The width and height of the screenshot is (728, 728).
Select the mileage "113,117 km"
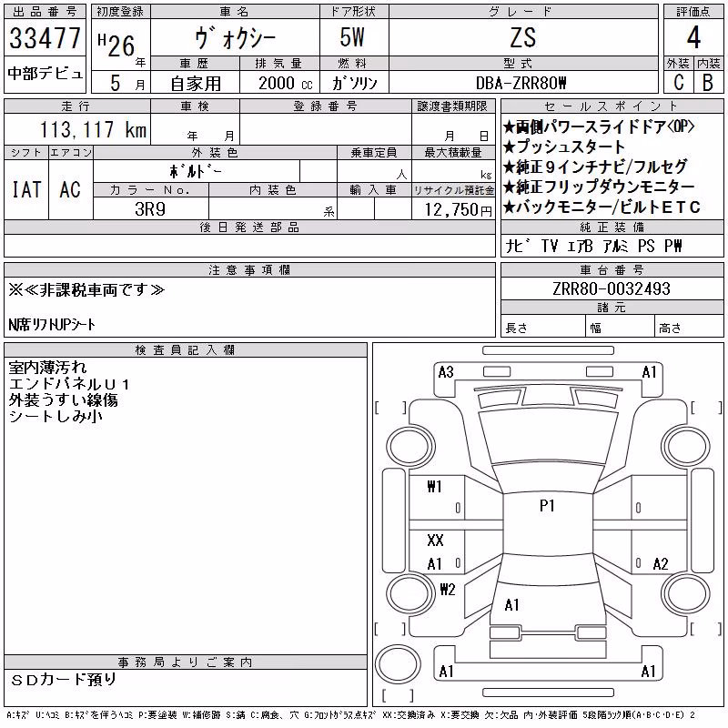[x=94, y=129]
